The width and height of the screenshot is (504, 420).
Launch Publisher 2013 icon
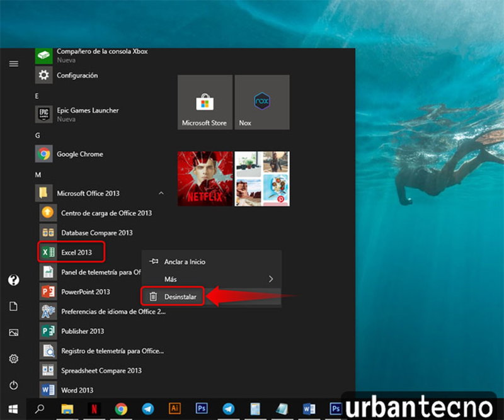[48, 331]
